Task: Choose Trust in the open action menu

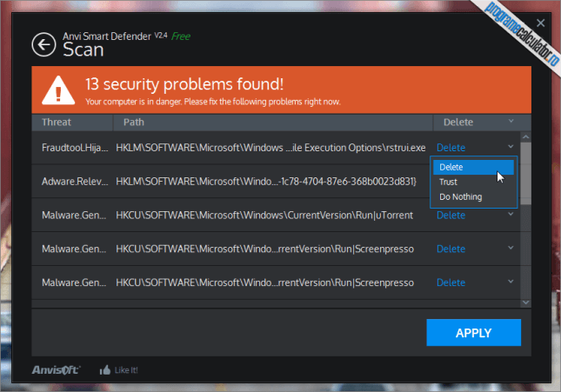Action: pyautogui.click(x=473, y=182)
